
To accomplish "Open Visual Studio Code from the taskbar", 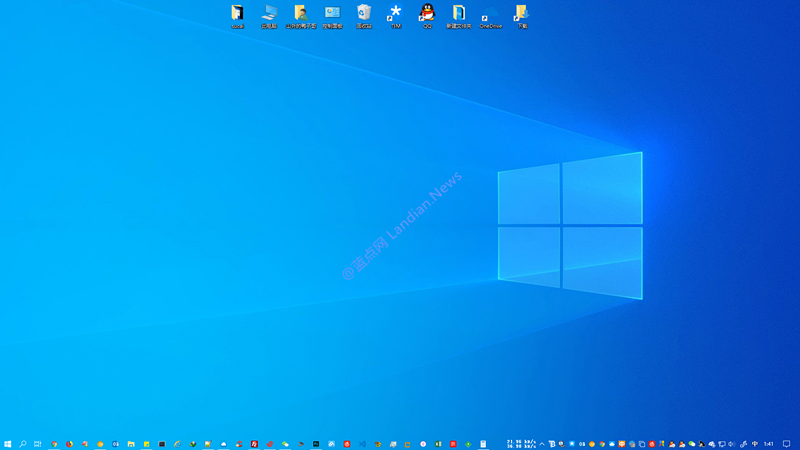I will (362, 444).
